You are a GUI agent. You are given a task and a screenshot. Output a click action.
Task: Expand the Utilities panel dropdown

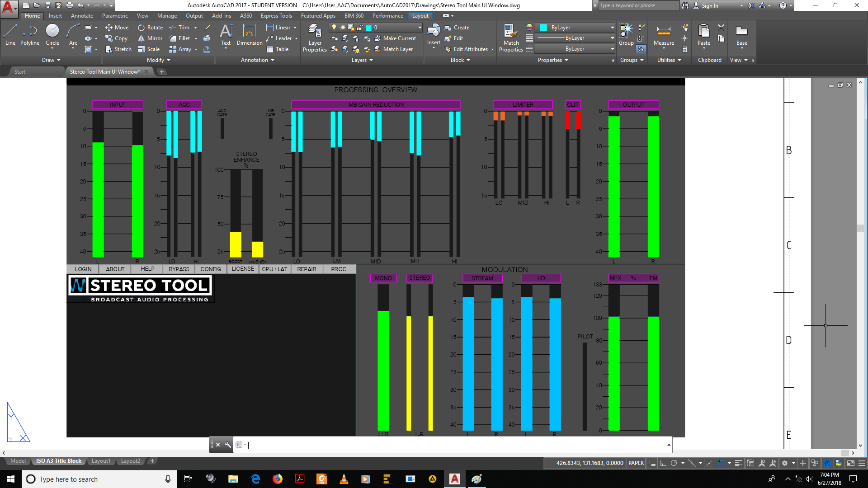point(669,60)
